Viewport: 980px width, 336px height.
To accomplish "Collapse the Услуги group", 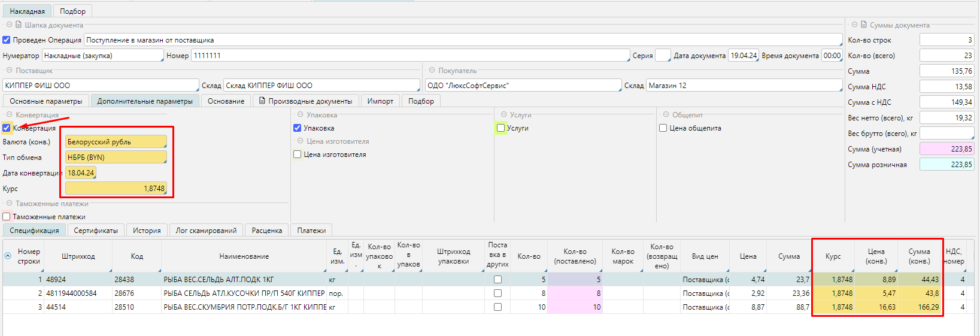I will click(x=503, y=115).
